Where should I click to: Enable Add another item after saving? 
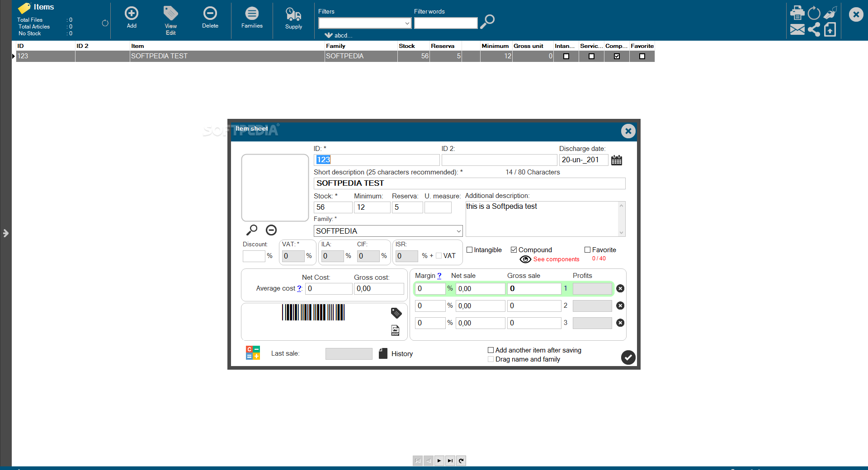pos(491,350)
